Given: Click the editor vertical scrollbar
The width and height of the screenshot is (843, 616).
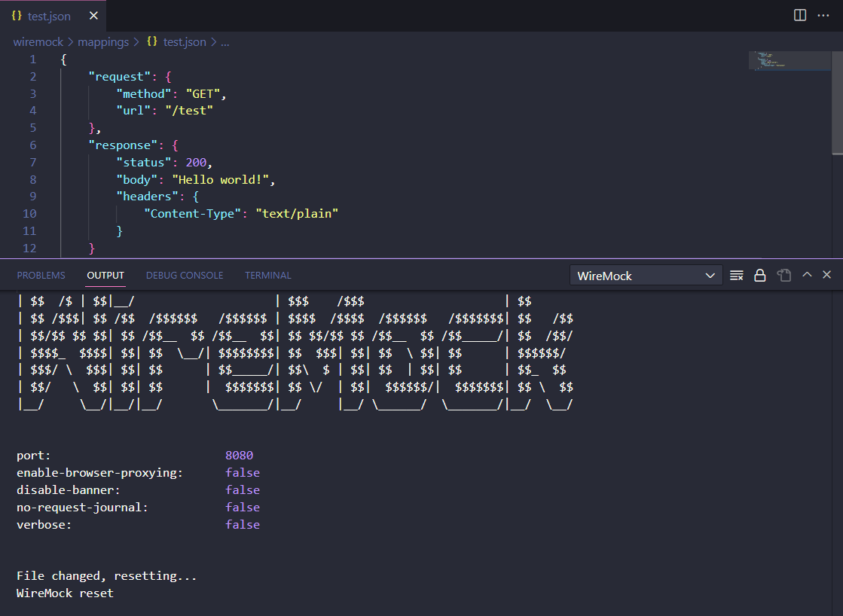Looking at the screenshot, I should (x=837, y=102).
